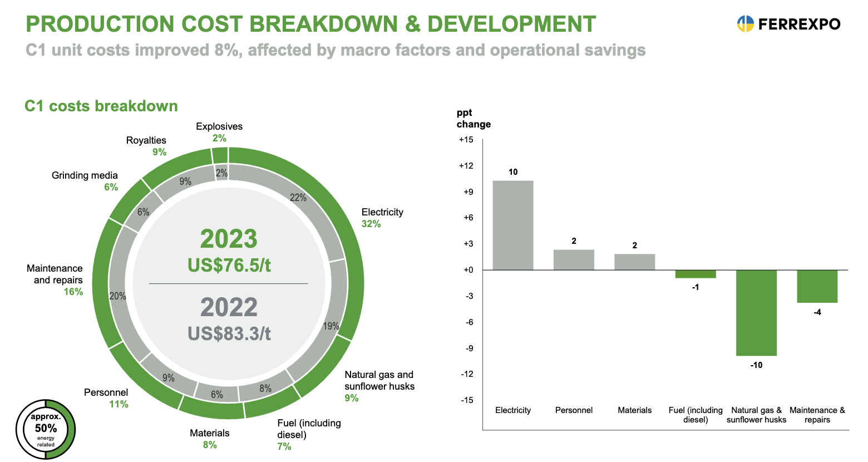Select the C1 costs breakdown heading

[x=101, y=106]
